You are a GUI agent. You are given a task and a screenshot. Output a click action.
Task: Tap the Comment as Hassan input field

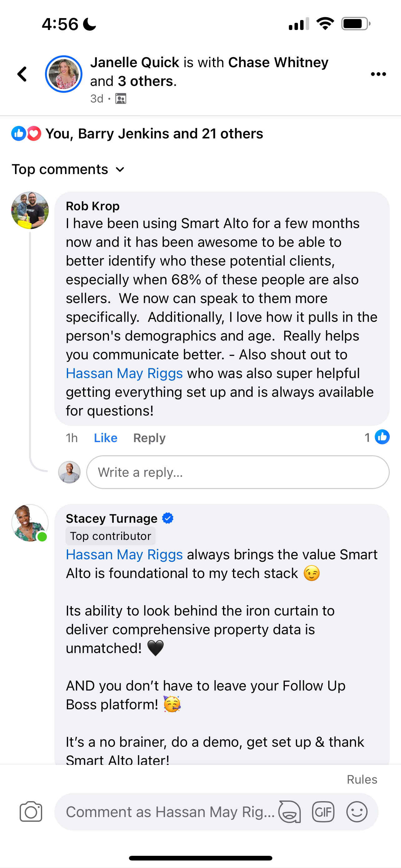coord(170,812)
